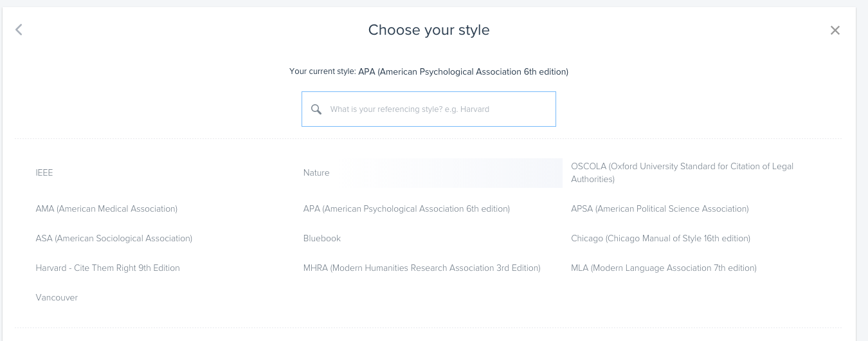The height and width of the screenshot is (341, 868).
Task: Choose the Nature referencing style
Action: click(316, 173)
